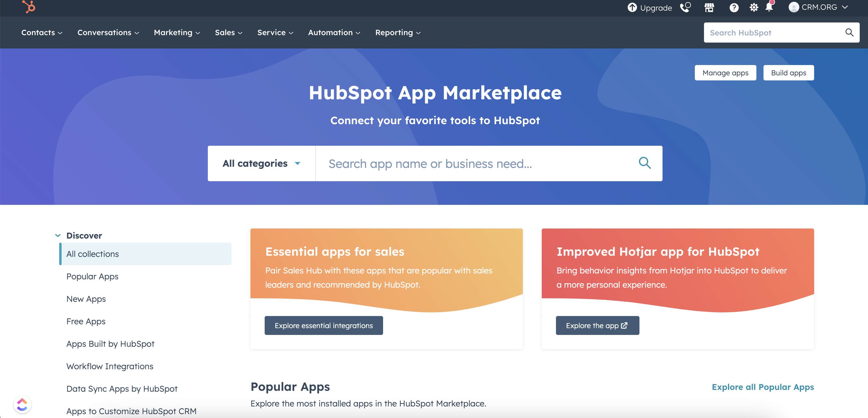Check notifications via the bell icon
The width and height of the screenshot is (868, 418).
click(x=769, y=7)
